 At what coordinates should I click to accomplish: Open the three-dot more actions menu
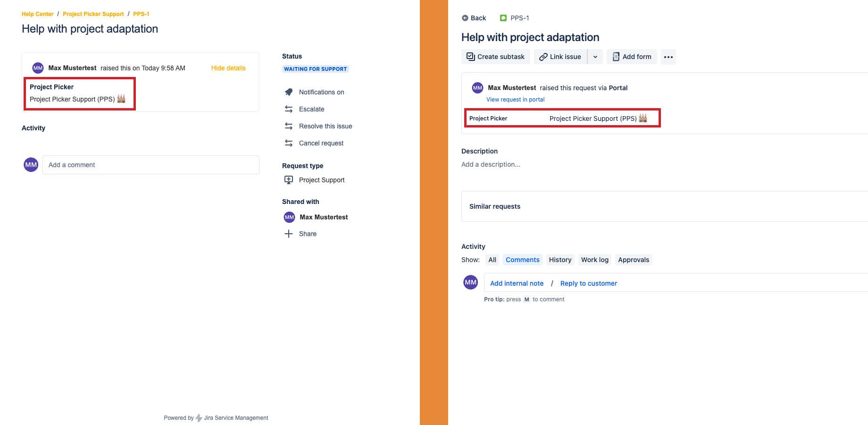(x=668, y=57)
